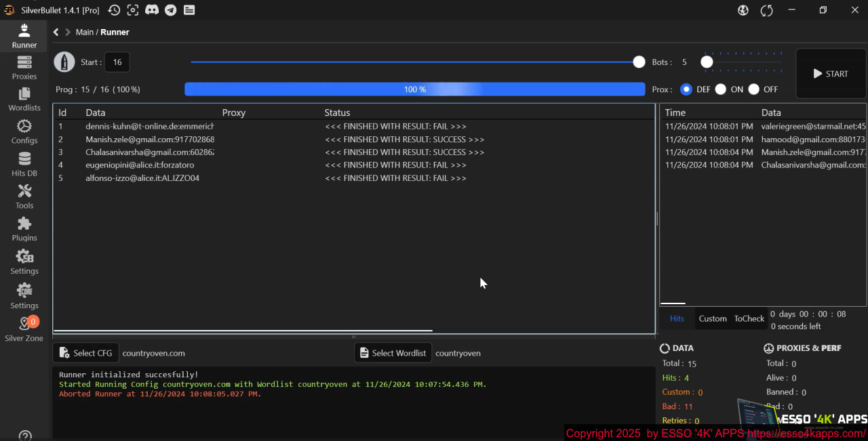
Task: Click the Hits : 4 statistic
Action: (675, 378)
